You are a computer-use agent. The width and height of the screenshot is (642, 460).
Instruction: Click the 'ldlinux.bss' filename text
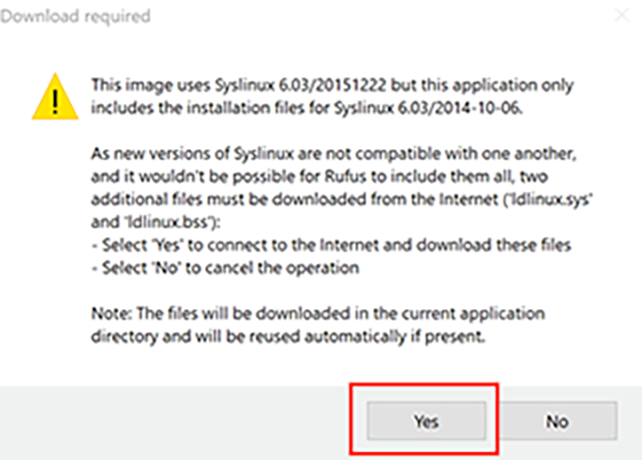170,222
